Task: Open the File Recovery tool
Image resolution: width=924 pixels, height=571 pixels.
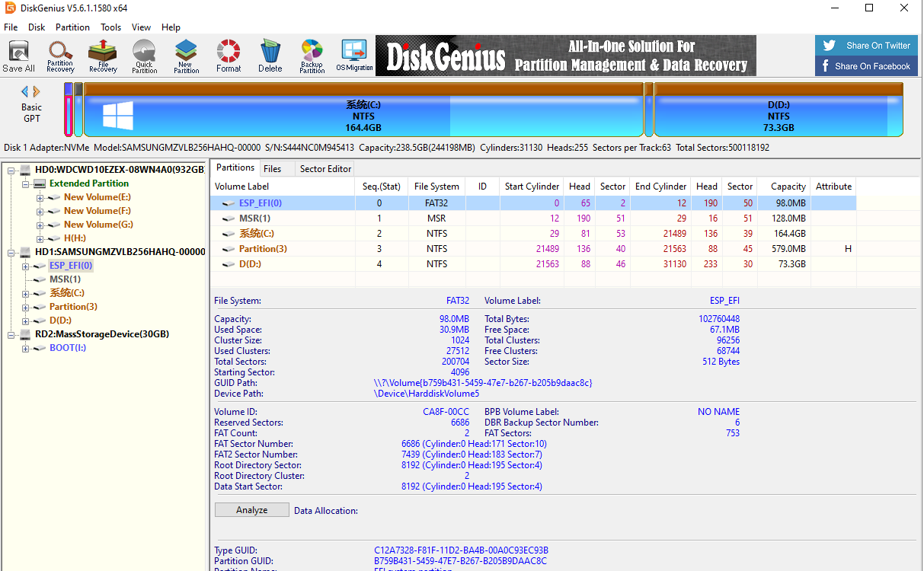Action: 103,56
